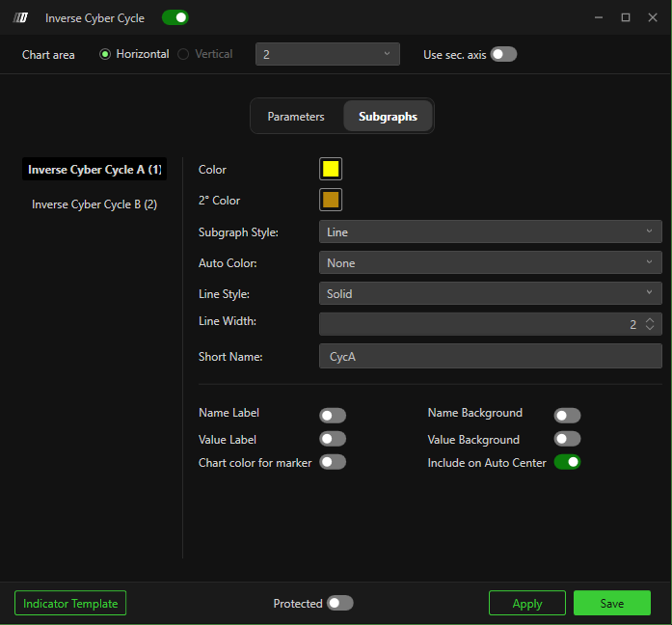The image size is (672, 625).
Task: Turn on the Name Label toggle
Action: (333, 416)
